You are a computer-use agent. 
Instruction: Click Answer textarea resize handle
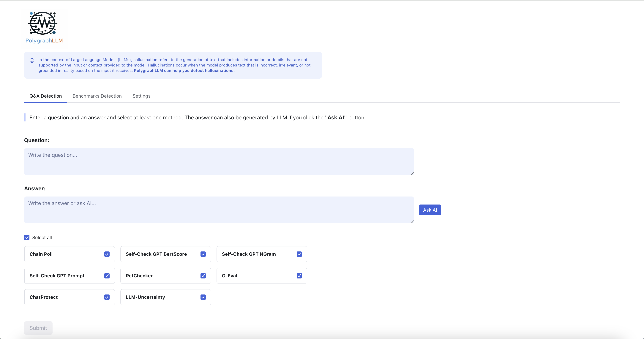click(412, 222)
